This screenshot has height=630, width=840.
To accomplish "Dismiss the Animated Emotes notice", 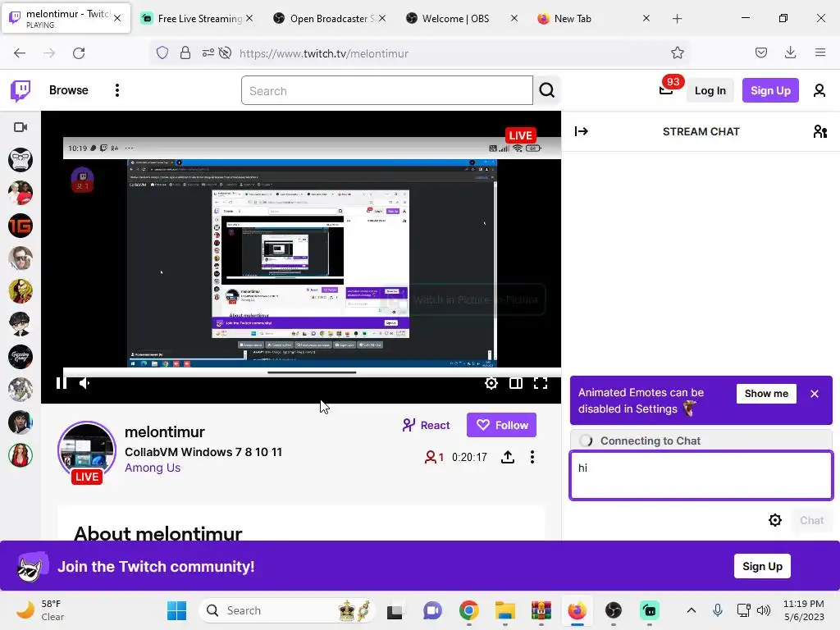I will click(x=815, y=394).
